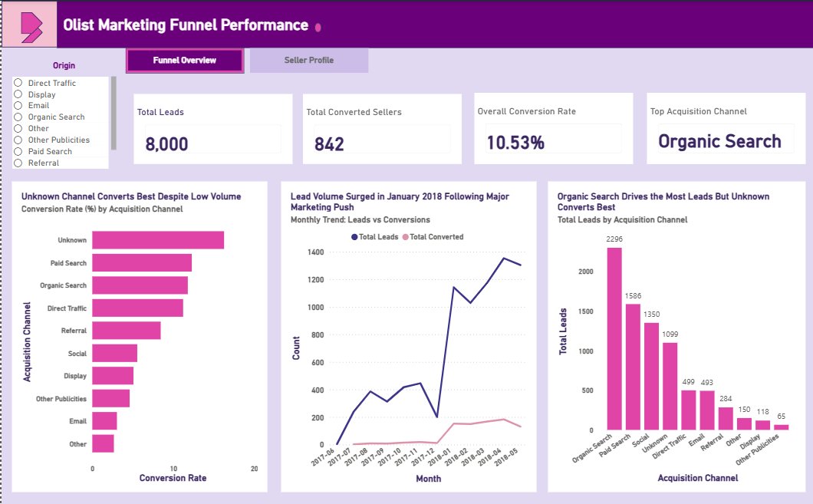
Task: Click the Direct Traffic conversion rate bar
Action: [x=137, y=308]
